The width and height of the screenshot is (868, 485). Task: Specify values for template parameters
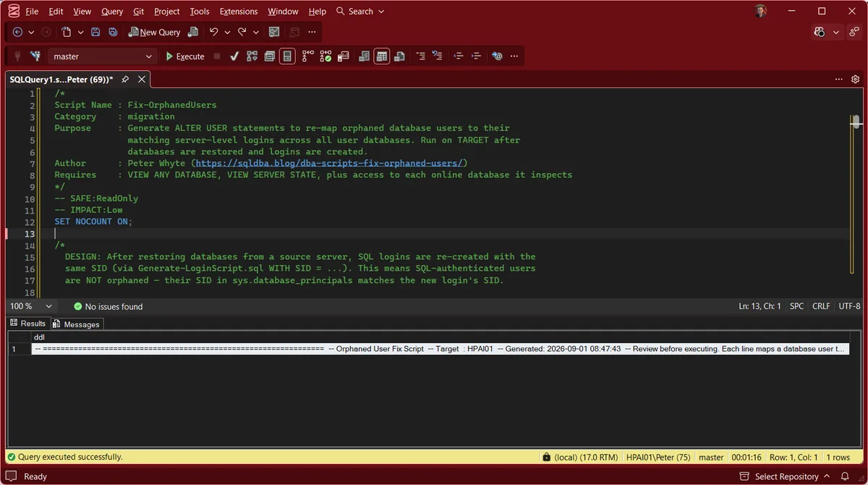(497, 56)
